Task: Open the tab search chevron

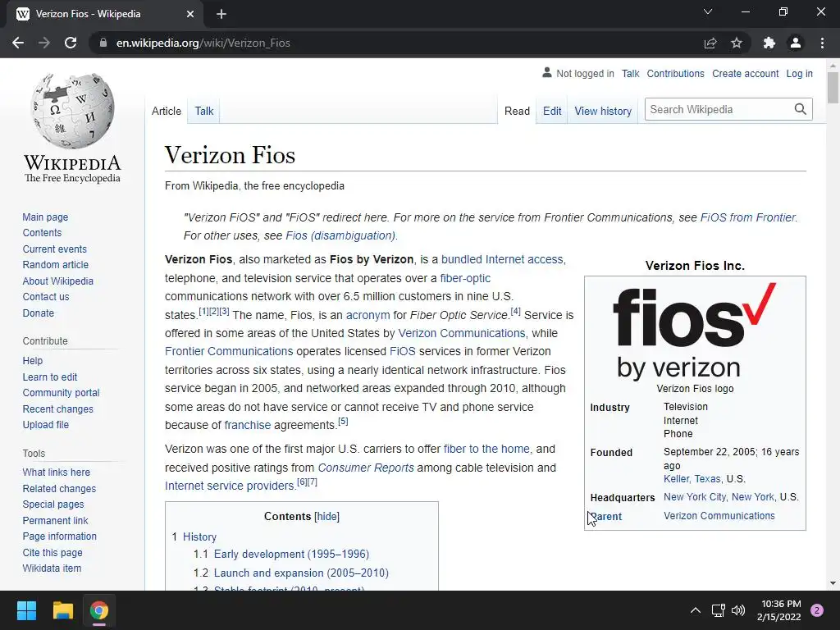Action: coord(708,11)
